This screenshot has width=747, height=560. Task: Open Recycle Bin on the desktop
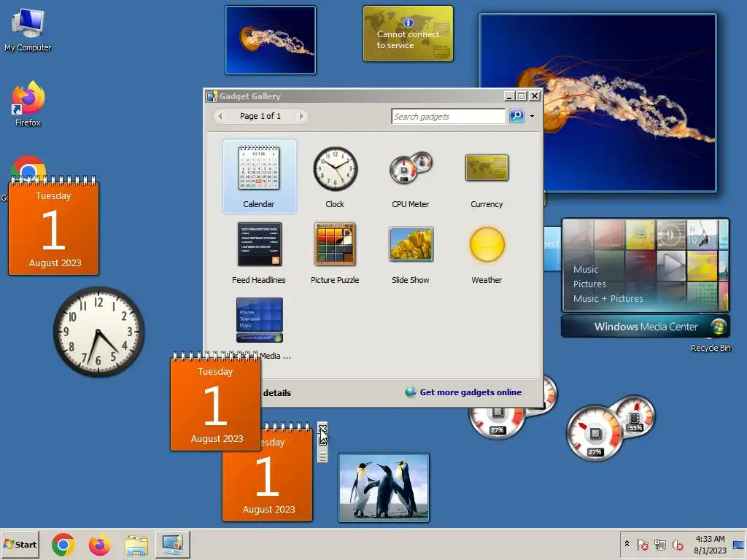[x=711, y=348]
